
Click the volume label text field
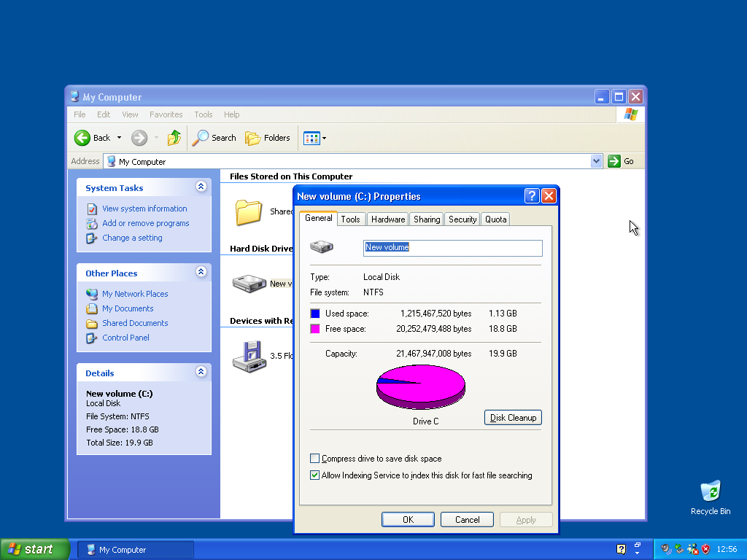(x=452, y=248)
